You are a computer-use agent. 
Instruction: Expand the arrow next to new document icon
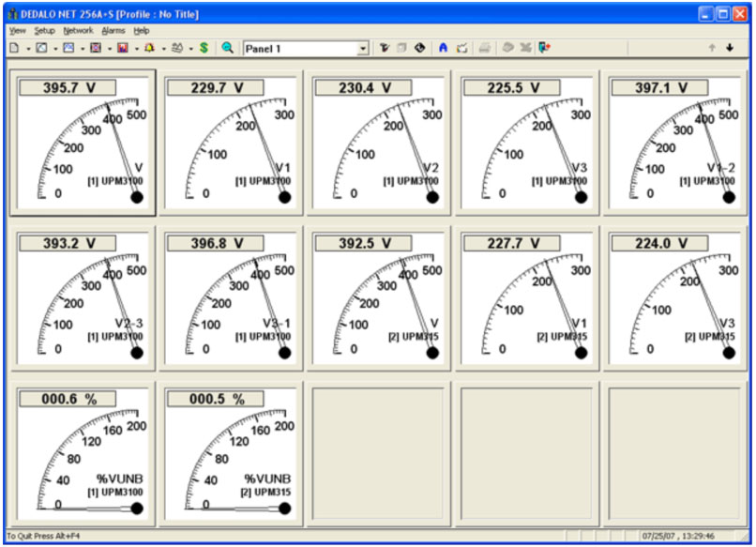28,48
